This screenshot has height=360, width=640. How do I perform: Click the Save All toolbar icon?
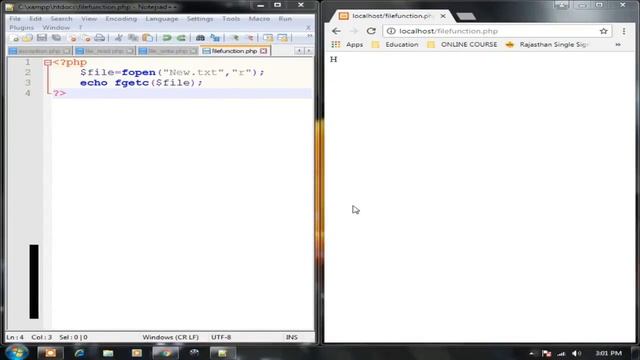(x=56, y=38)
